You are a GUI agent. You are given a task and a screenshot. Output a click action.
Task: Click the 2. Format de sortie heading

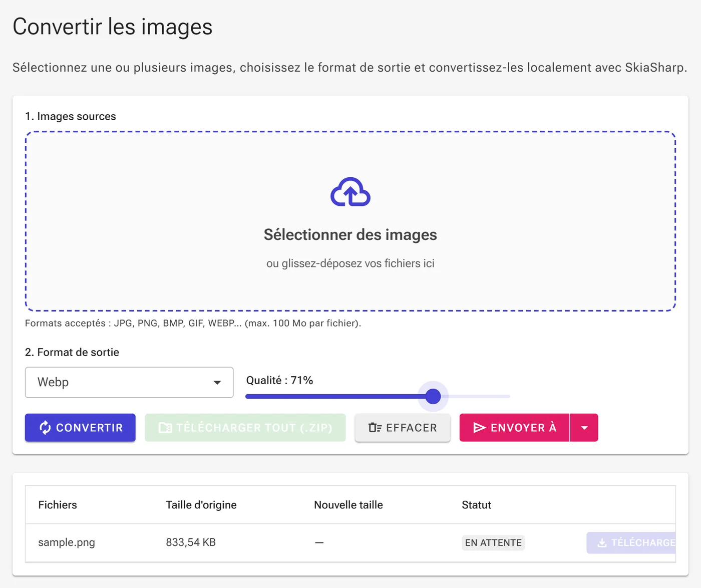(72, 352)
